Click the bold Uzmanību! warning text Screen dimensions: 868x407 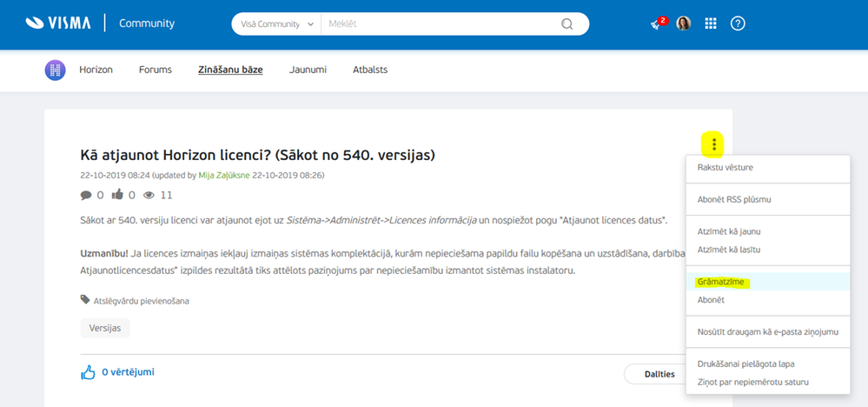coord(104,254)
